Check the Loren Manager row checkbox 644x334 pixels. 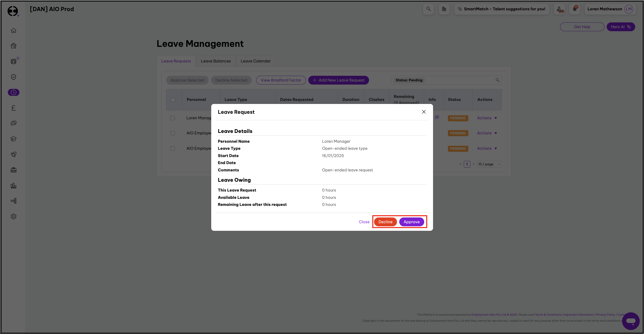(x=173, y=118)
